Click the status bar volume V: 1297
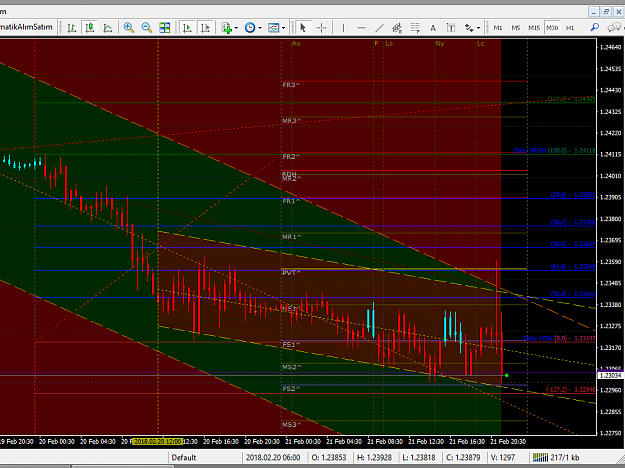Screen dimensions: 625x468 click(503, 457)
